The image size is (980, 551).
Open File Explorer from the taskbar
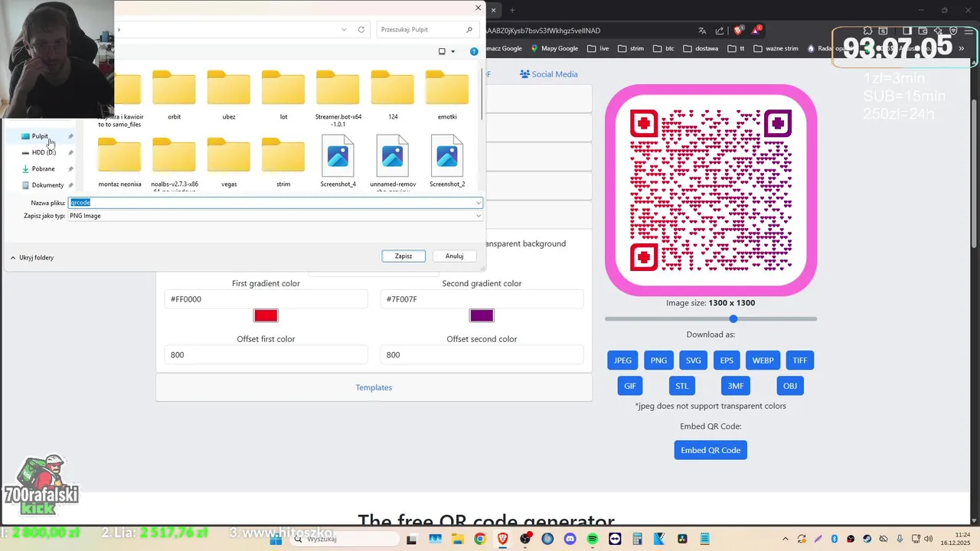457,539
